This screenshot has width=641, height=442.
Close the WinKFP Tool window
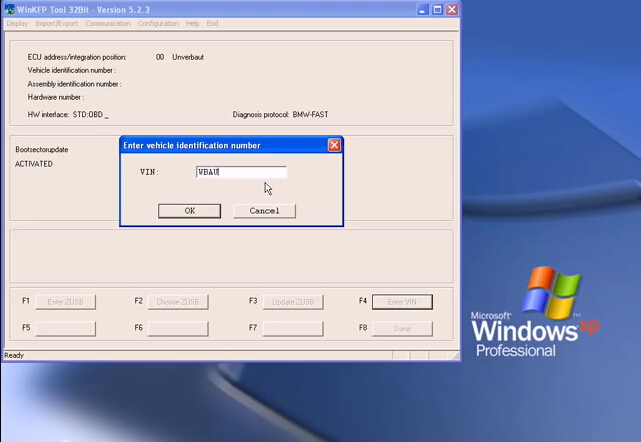pos(452,9)
